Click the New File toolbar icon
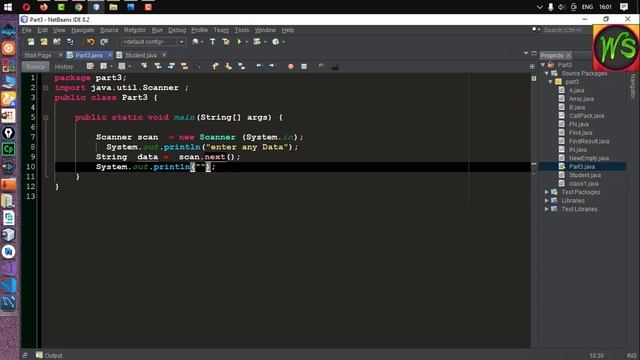 pyautogui.click(x=31, y=42)
